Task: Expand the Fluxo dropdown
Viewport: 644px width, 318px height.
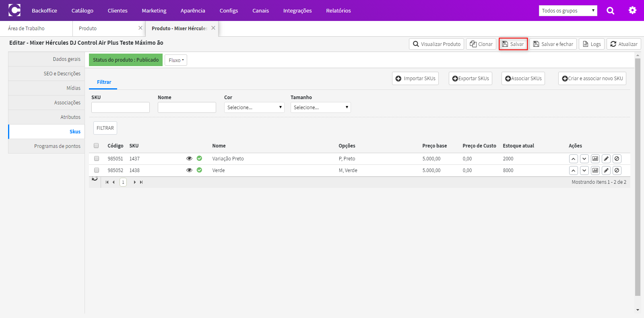Action: coord(176,60)
